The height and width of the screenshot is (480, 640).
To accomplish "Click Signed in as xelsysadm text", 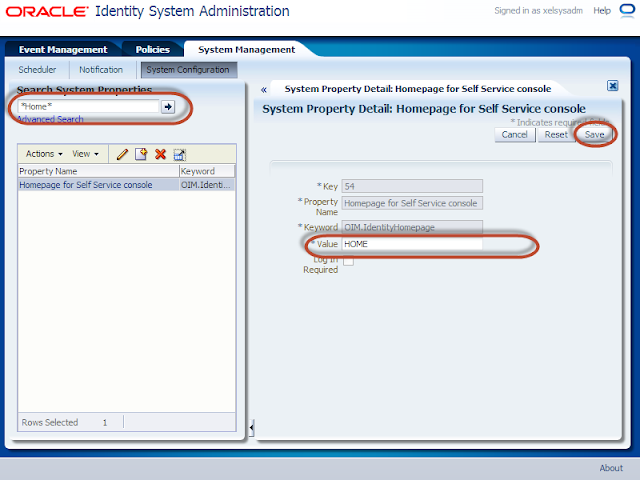I will coord(538,11).
